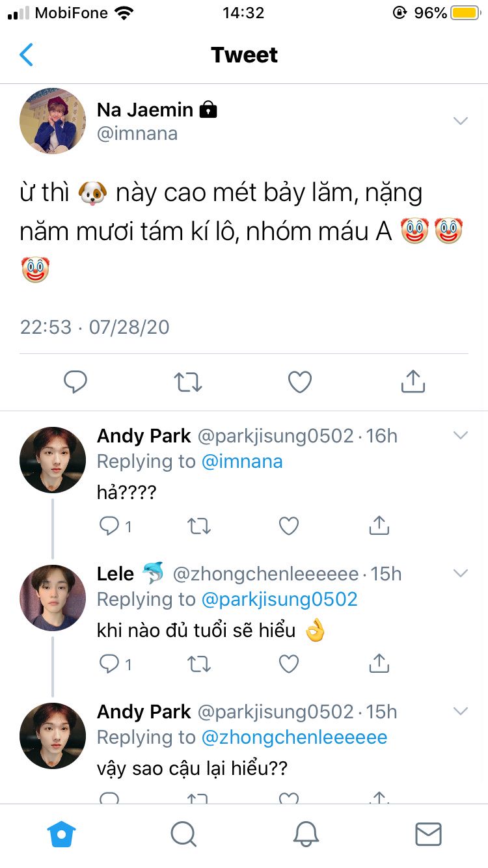Viewport: 488px width, 868px height.
Task: Go to the Home tab
Action: pos(62,834)
